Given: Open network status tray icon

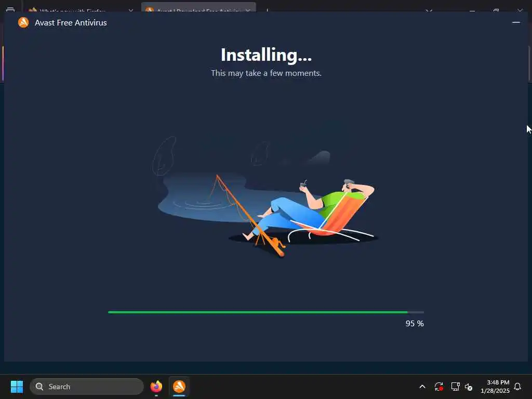Looking at the screenshot, I should [455, 387].
